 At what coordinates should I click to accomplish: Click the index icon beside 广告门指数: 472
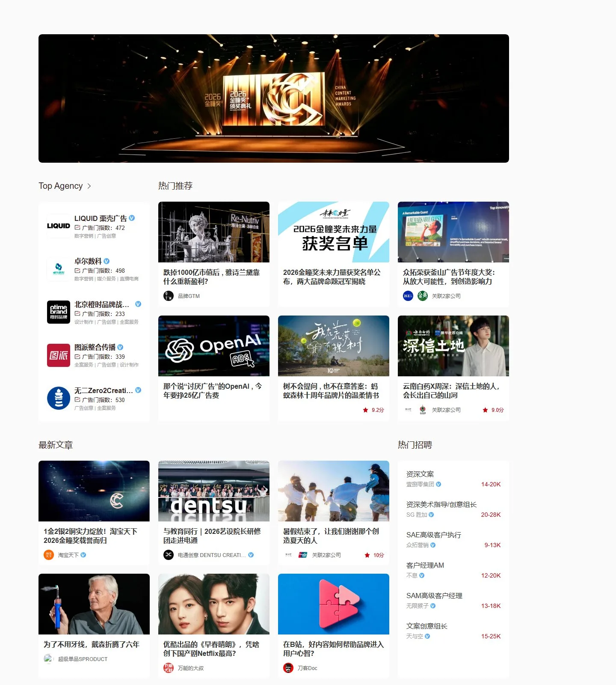pyautogui.click(x=77, y=228)
